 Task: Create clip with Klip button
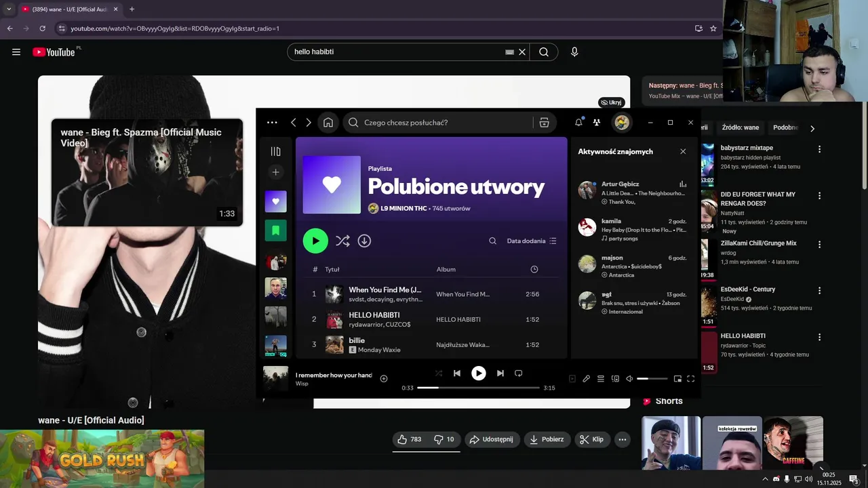(592, 439)
